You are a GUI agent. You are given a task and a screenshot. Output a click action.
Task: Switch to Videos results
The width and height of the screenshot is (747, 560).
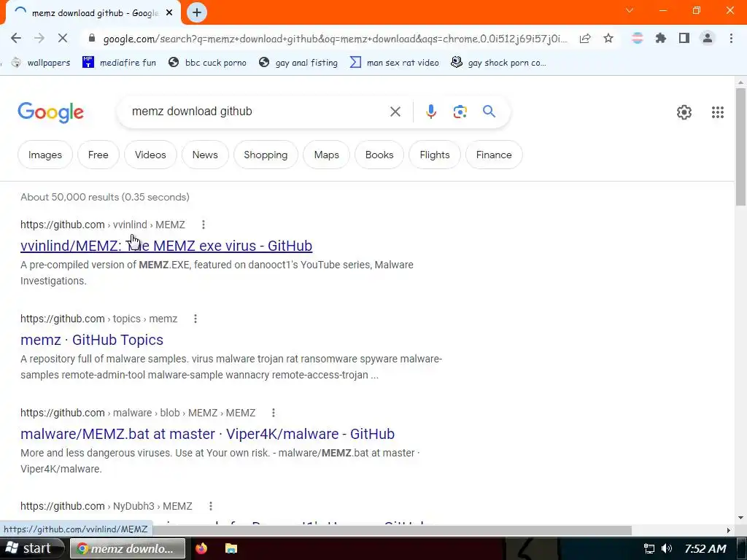[x=150, y=155]
